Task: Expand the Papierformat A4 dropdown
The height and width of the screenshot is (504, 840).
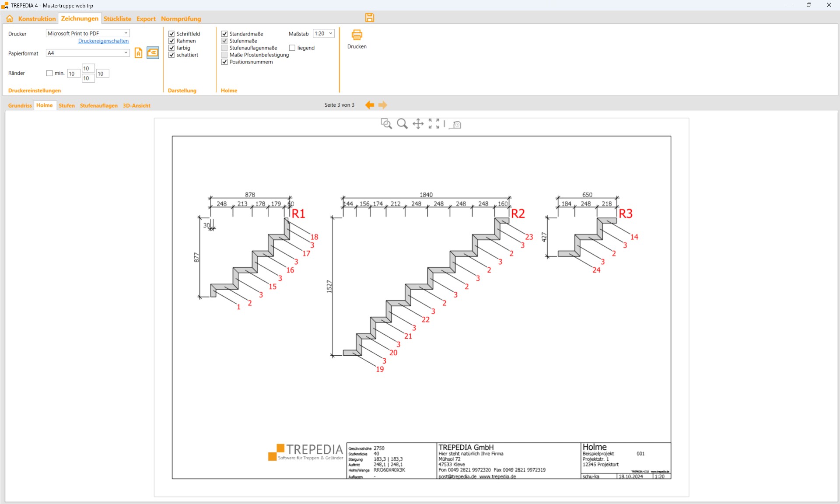Action: [87, 53]
